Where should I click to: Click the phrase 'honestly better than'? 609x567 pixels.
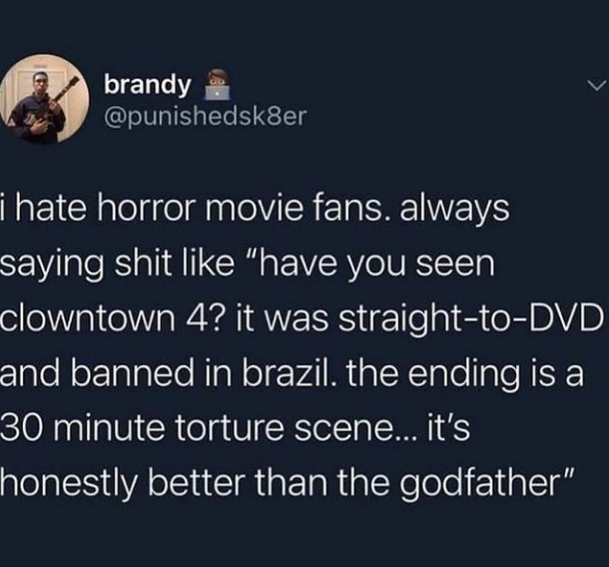pos(163,484)
